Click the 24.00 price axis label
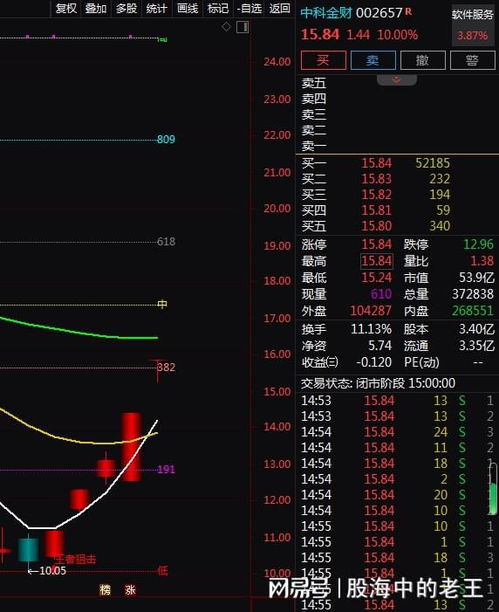 coord(277,62)
